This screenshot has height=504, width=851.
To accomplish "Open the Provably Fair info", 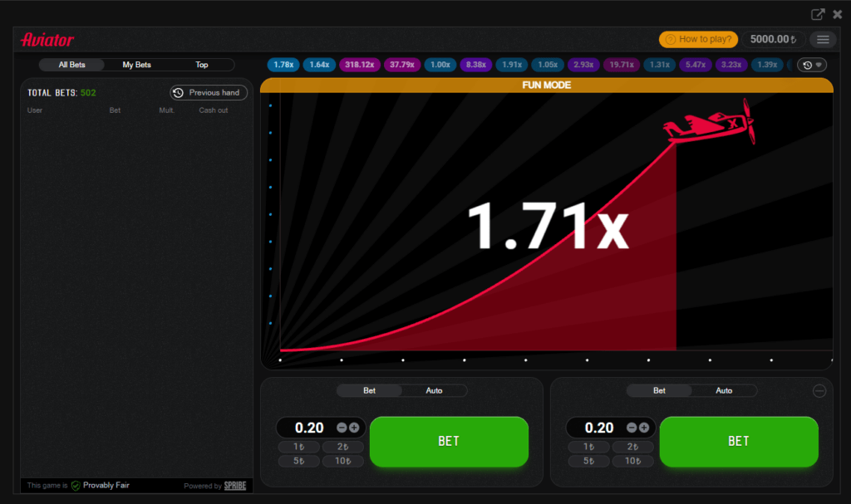I will pos(101,486).
